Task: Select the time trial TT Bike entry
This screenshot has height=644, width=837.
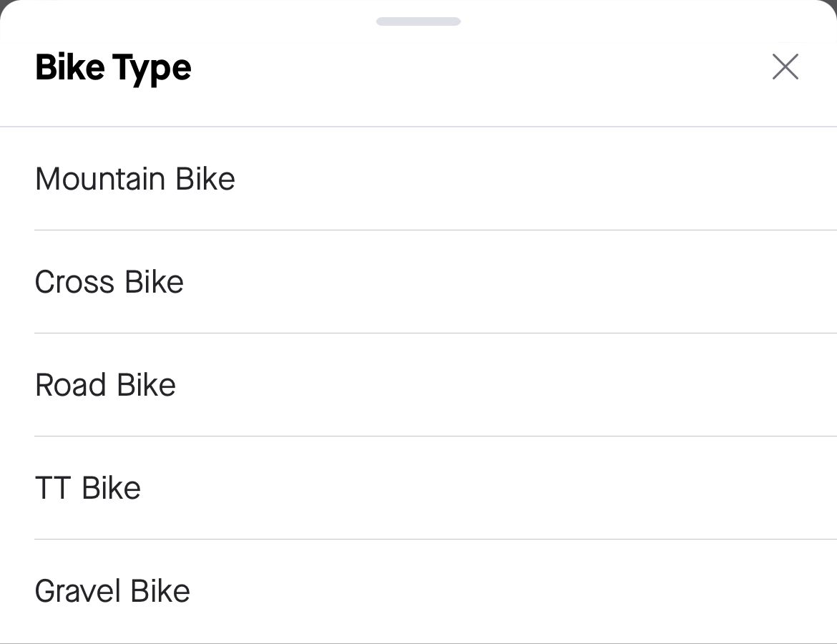Action: 88,488
